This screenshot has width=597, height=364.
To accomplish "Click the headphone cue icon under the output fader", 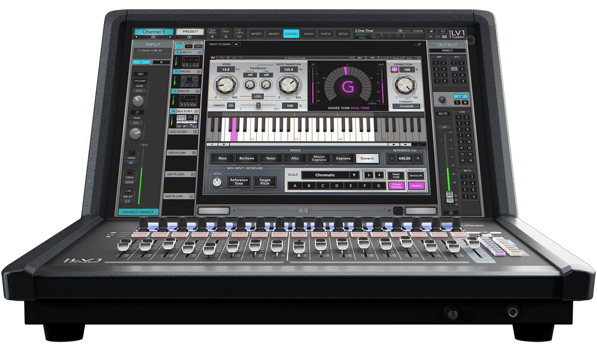I will [451, 213].
